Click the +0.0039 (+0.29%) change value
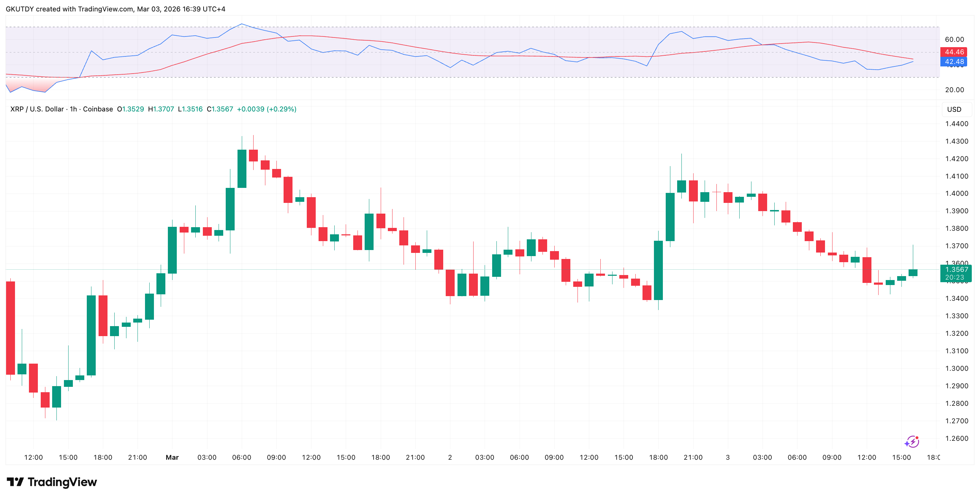 click(x=266, y=109)
